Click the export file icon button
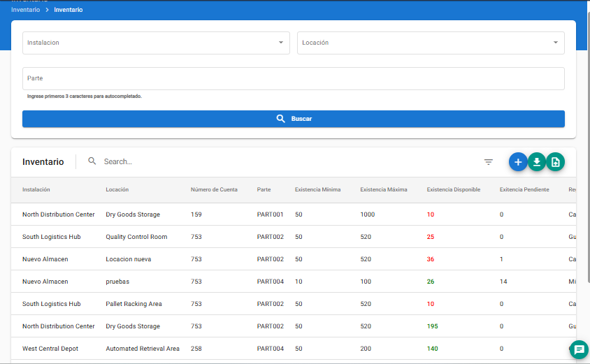The width and height of the screenshot is (590, 364). [x=555, y=162]
